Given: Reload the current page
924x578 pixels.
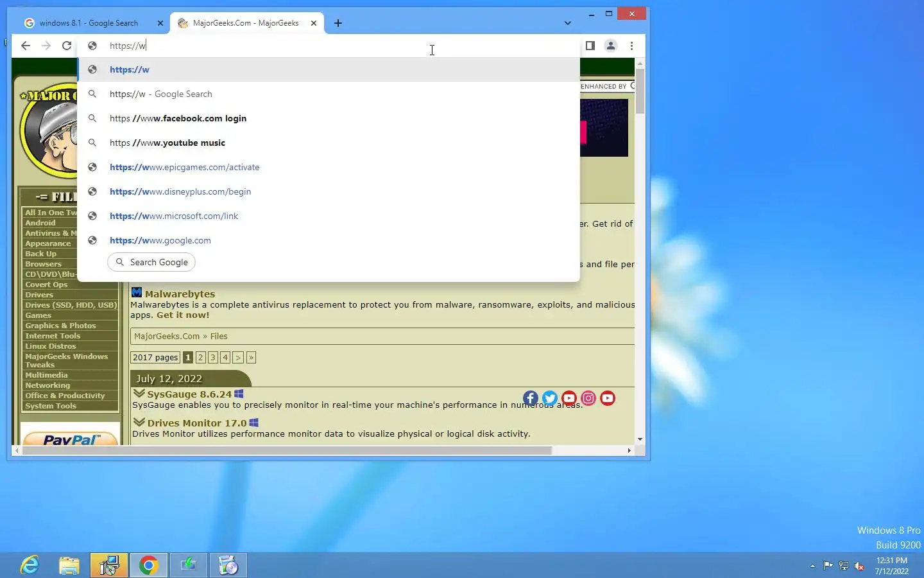Looking at the screenshot, I should 67,46.
